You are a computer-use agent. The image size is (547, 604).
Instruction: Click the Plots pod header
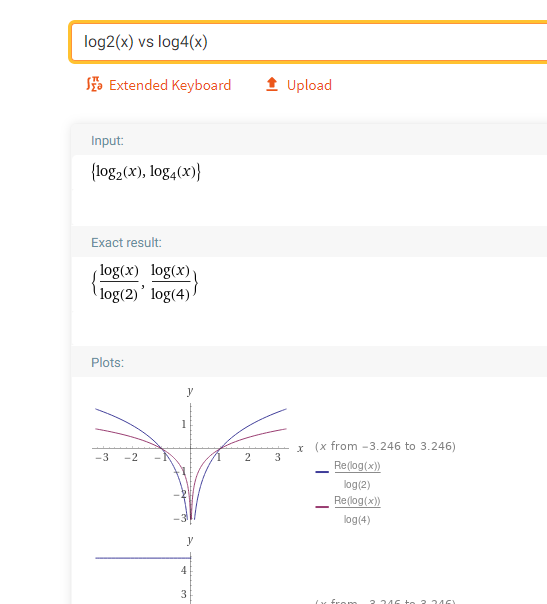[107, 362]
